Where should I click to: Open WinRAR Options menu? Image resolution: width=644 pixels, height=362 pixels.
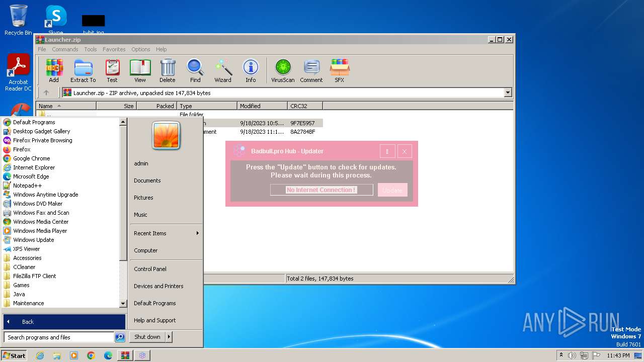point(141,49)
